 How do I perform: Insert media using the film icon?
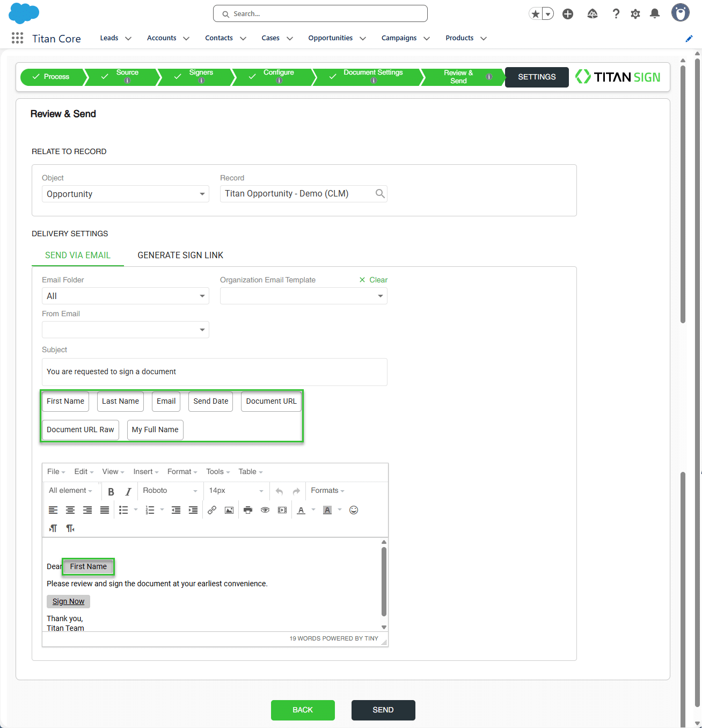click(x=282, y=510)
